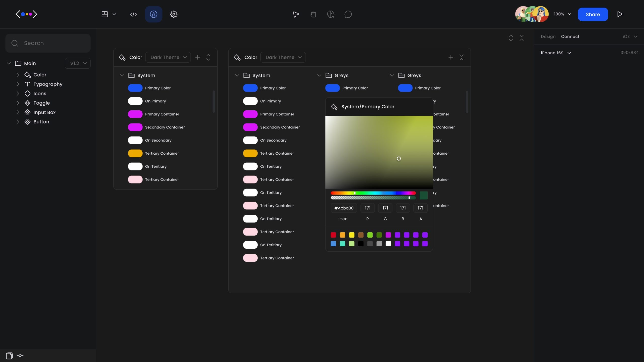Collapse the first Greys folder
The image size is (644, 362).
pos(319,75)
